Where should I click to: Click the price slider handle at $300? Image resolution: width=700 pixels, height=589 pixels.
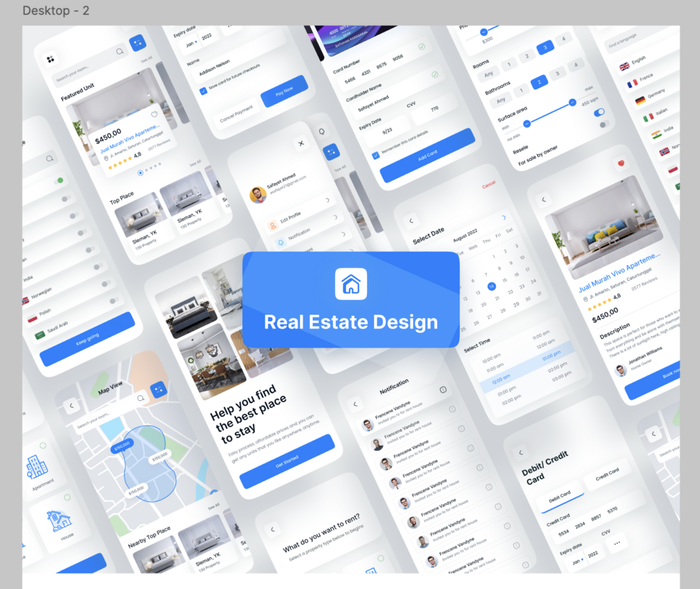pos(483,32)
